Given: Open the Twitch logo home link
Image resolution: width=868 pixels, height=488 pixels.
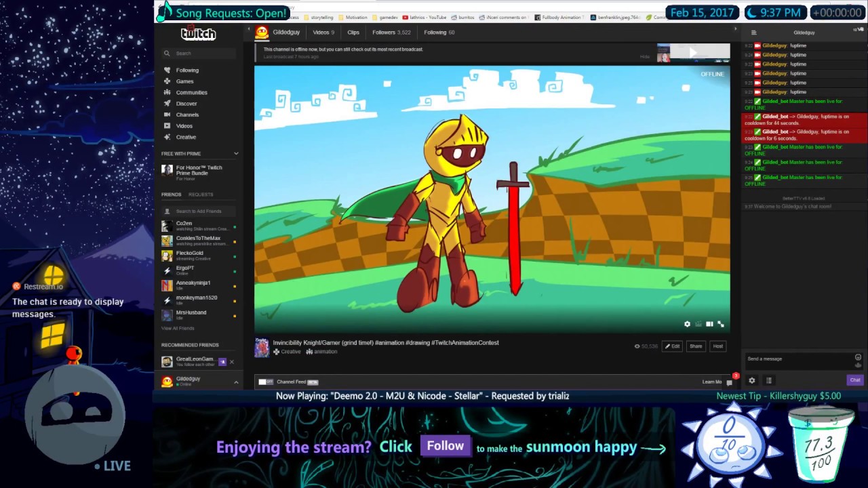Looking at the screenshot, I should (x=198, y=33).
